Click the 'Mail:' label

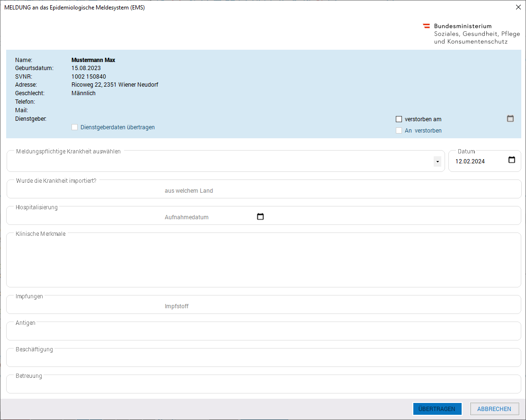click(x=21, y=110)
